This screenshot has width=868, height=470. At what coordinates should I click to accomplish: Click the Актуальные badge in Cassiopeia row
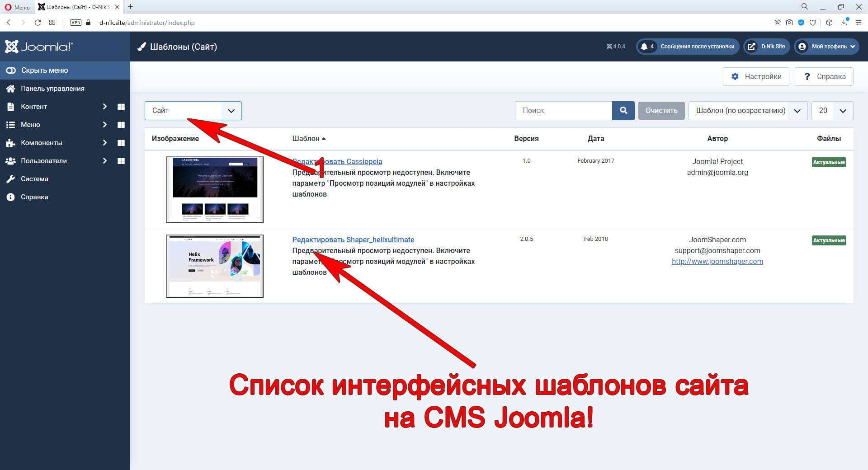click(829, 162)
